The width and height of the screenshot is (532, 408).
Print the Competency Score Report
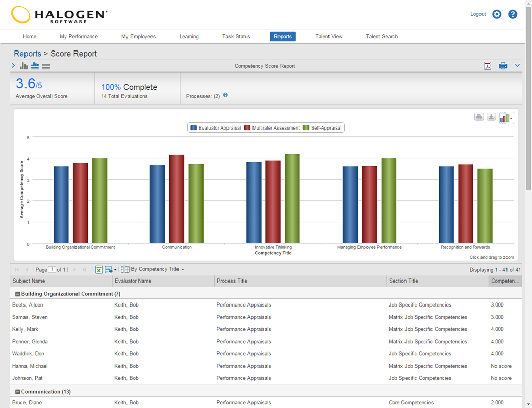[x=503, y=66]
